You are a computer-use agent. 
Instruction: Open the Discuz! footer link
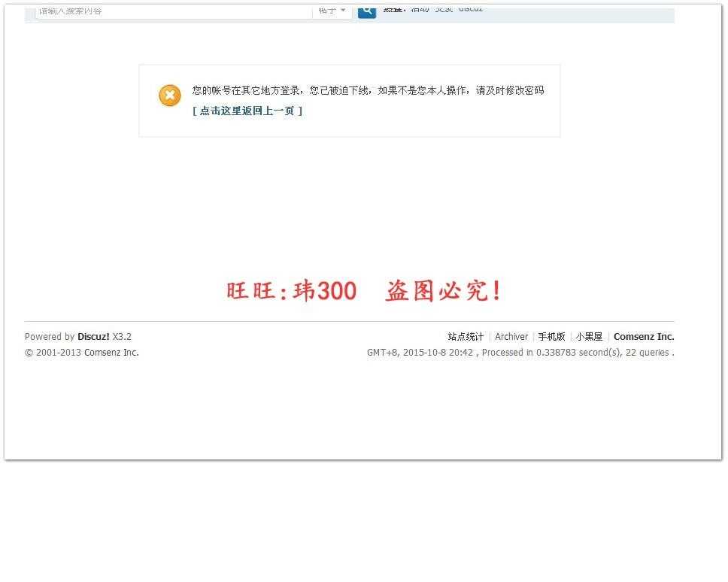click(93, 336)
